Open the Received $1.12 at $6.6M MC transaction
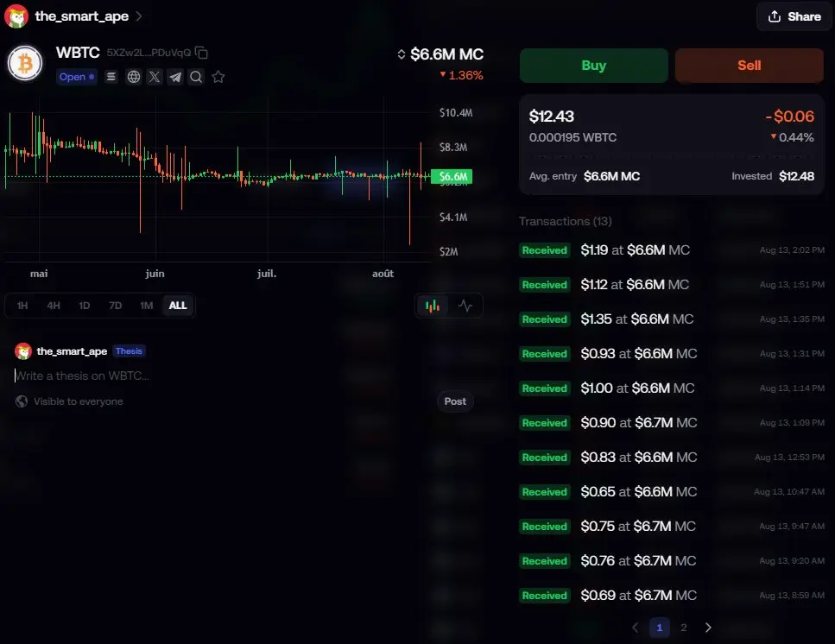The height and width of the screenshot is (644, 835). click(672, 285)
